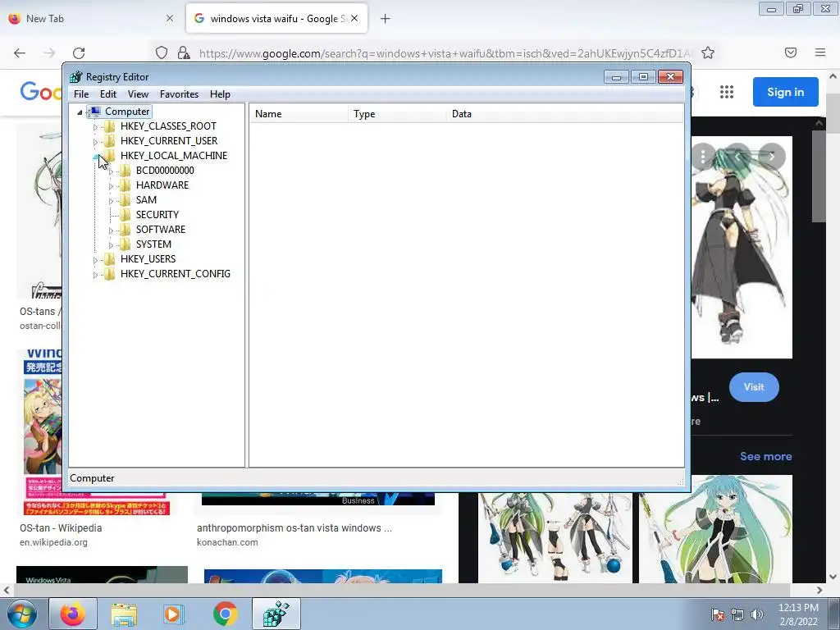Expand the SOFTWARE key
Screen dimensions: 840x630
point(111,231)
